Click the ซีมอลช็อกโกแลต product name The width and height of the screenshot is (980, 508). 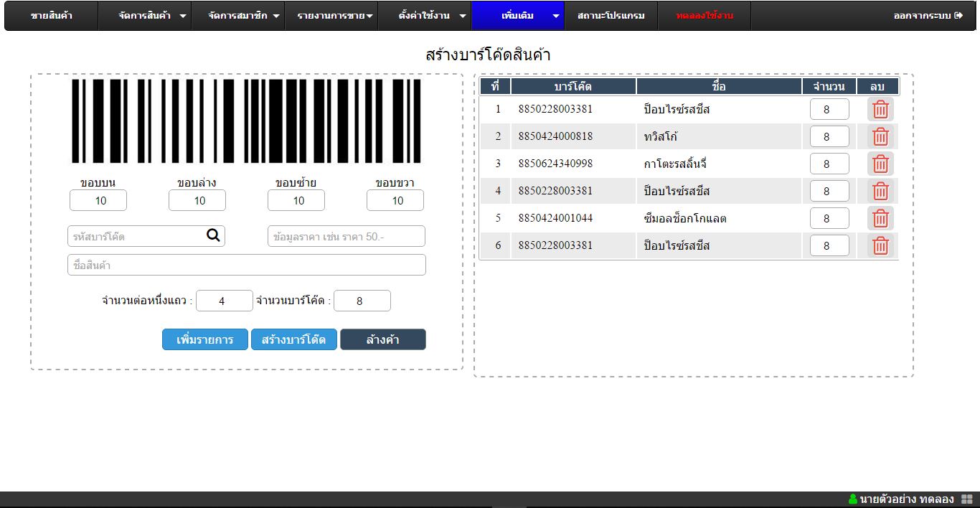pos(685,218)
